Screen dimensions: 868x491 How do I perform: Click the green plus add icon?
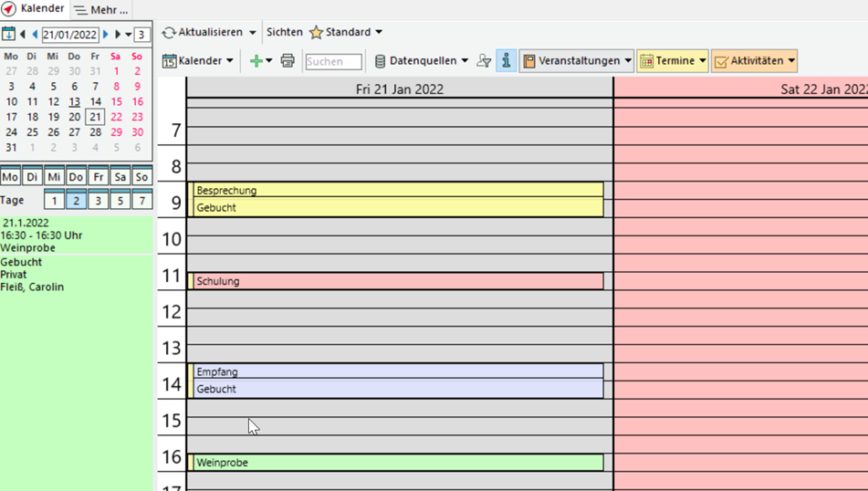256,61
